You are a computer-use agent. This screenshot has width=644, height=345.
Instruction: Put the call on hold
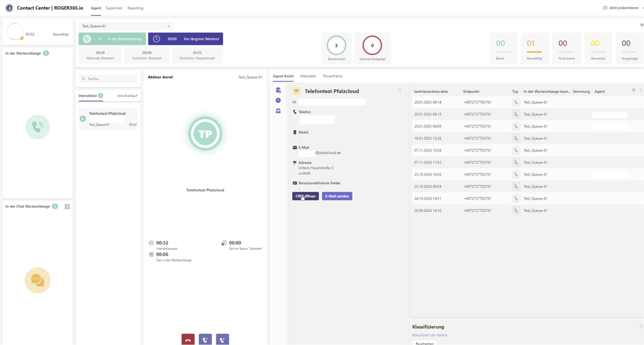205,339
